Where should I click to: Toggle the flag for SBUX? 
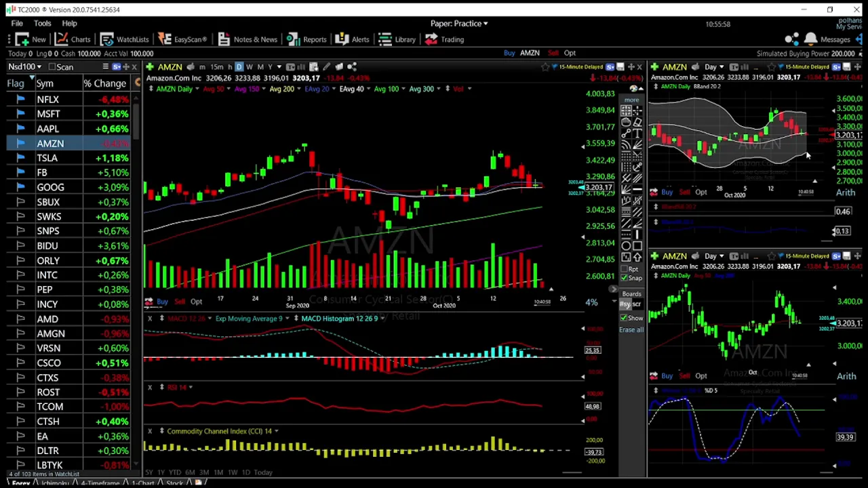pyautogui.click(x=20, y=202)
